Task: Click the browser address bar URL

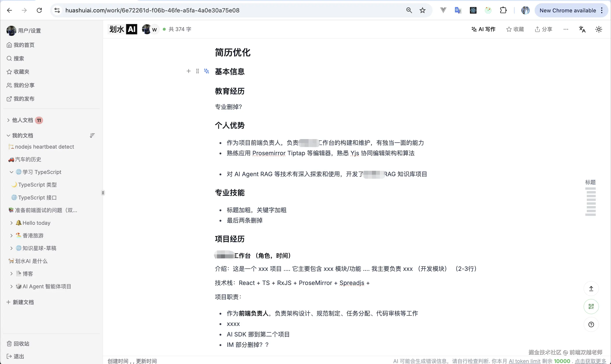Action: [152, 10]
